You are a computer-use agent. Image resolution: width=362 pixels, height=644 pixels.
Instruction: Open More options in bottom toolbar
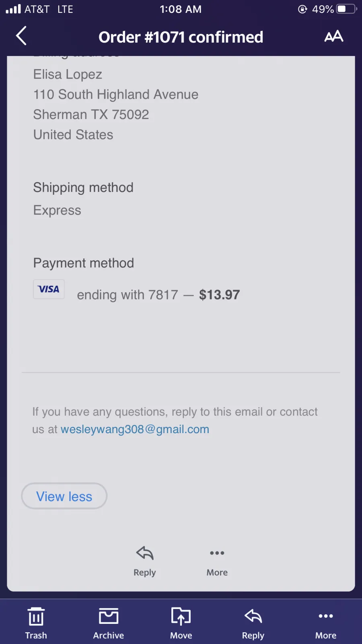(326, 623)
